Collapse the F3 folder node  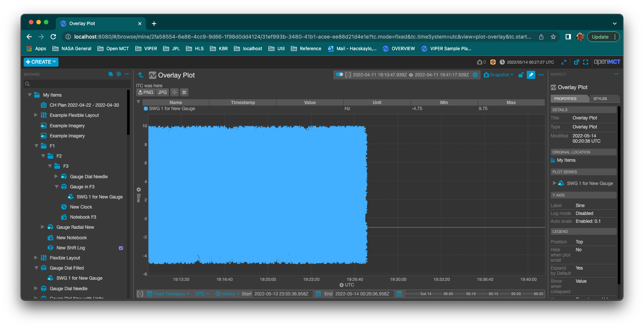pyautogui.click(x=50, y=166)
